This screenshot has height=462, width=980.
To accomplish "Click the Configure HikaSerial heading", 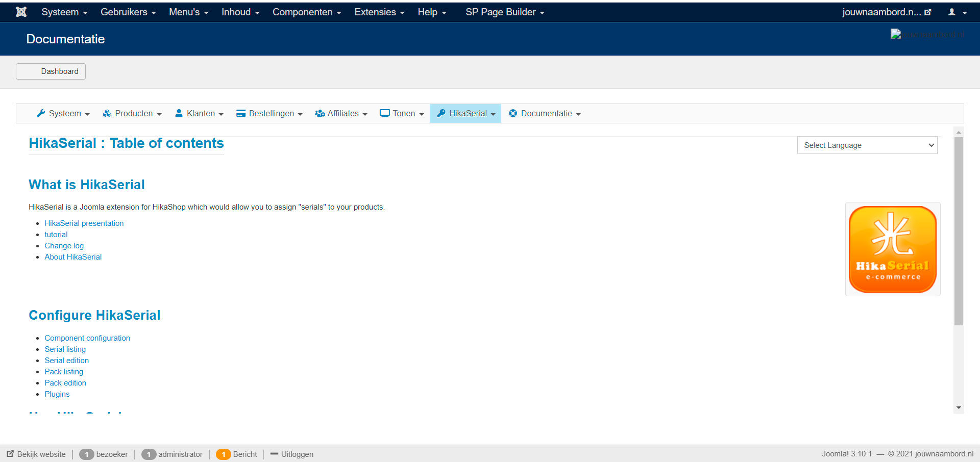I will [x=94, y=315].
